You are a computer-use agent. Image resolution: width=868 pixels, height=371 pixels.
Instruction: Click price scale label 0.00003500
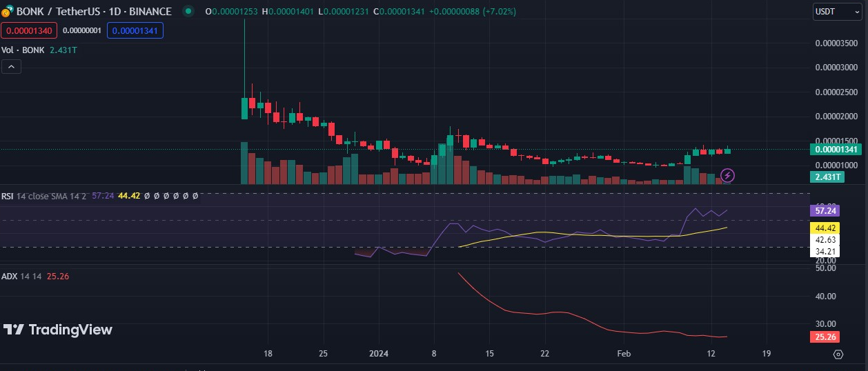pos(836,43)
